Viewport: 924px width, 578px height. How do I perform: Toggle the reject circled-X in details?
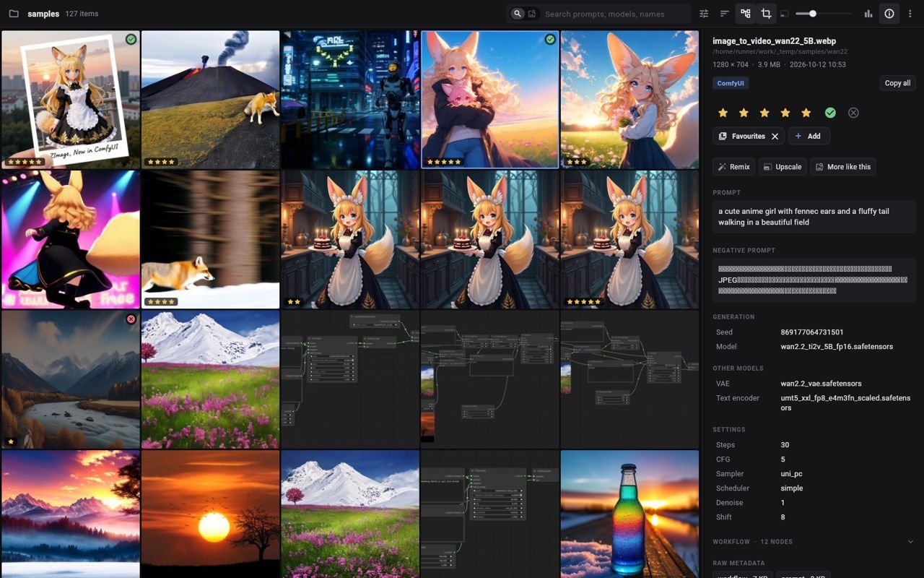(x=853, y=113)
